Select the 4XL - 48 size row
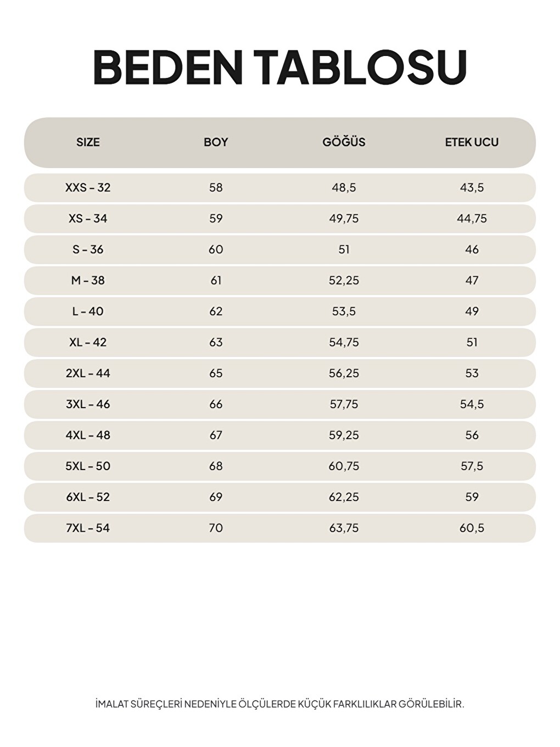Image resolution: width=560 pixels, height=747 pixels. click(x=280, y=435)
